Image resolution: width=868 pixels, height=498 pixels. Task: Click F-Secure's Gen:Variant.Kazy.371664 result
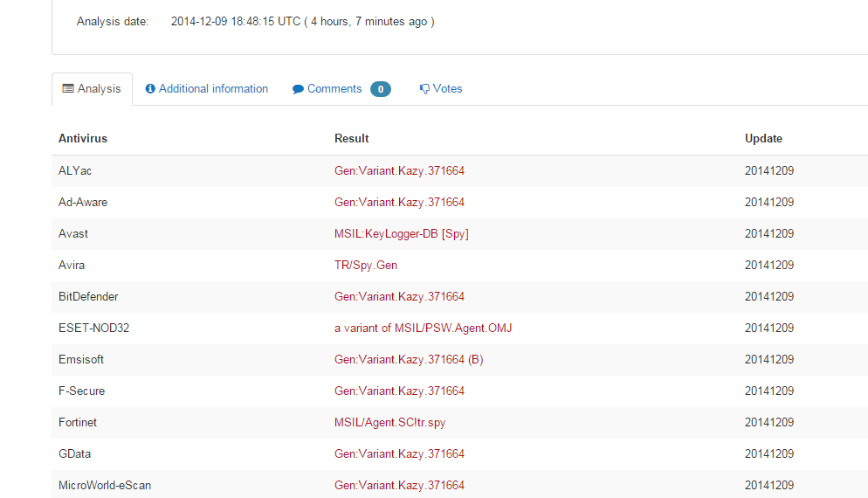coord(399,391)
